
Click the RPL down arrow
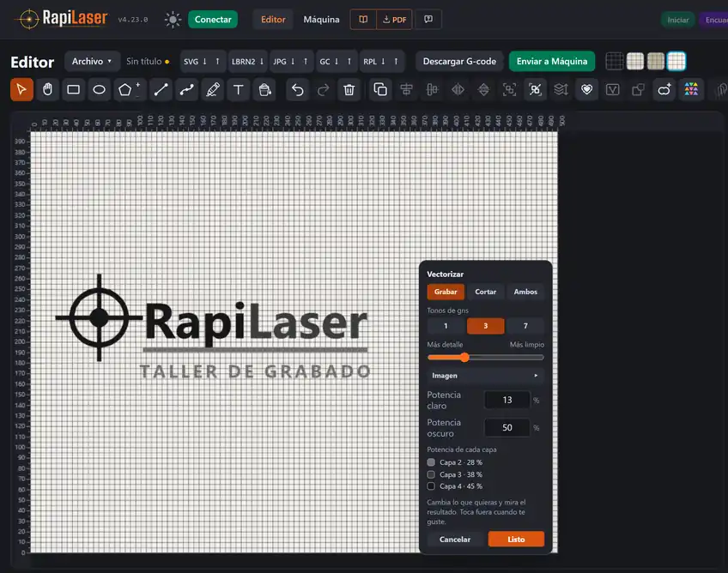pos(383,62)
